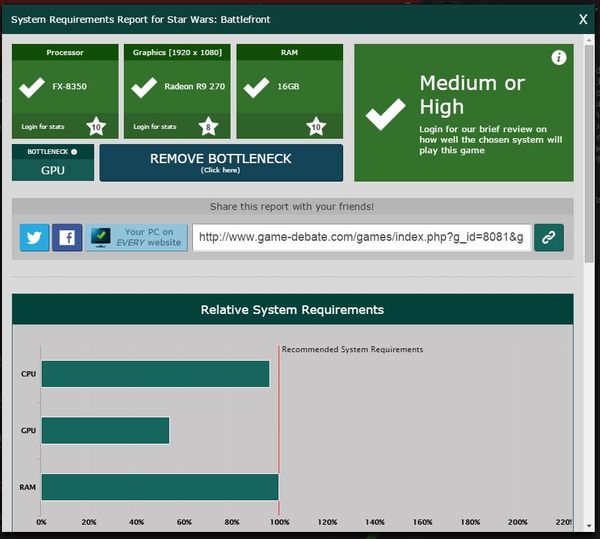600x539 pixels.
Task: Open info icon in Medium or High panel
Action: [x=559, y=58]
